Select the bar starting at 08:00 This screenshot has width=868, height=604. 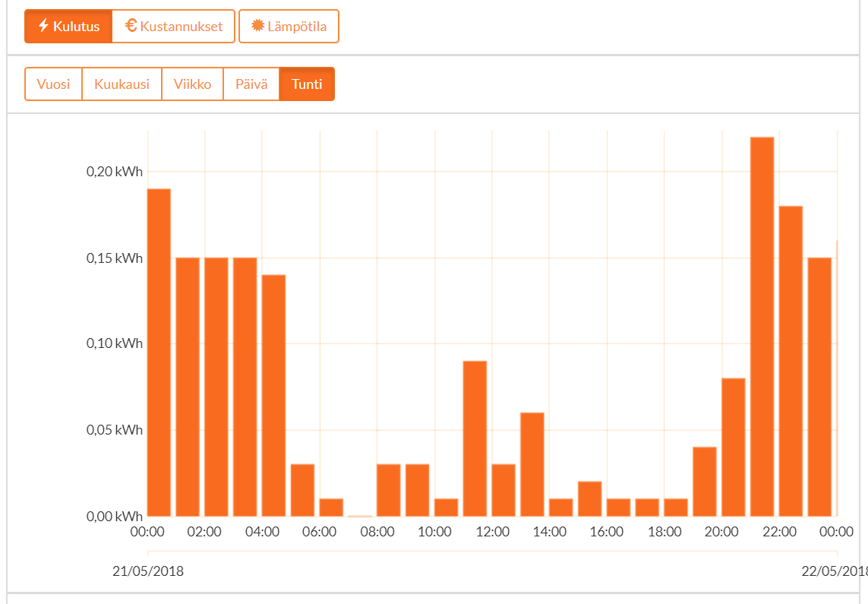coord(389,491)
